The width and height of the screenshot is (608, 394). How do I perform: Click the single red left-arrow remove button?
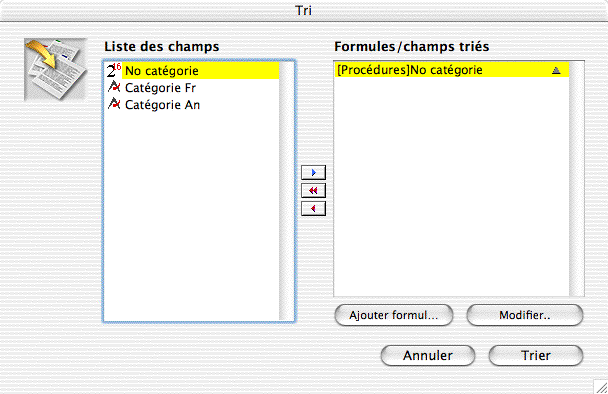pyautogui.click(x=313, y=209)
